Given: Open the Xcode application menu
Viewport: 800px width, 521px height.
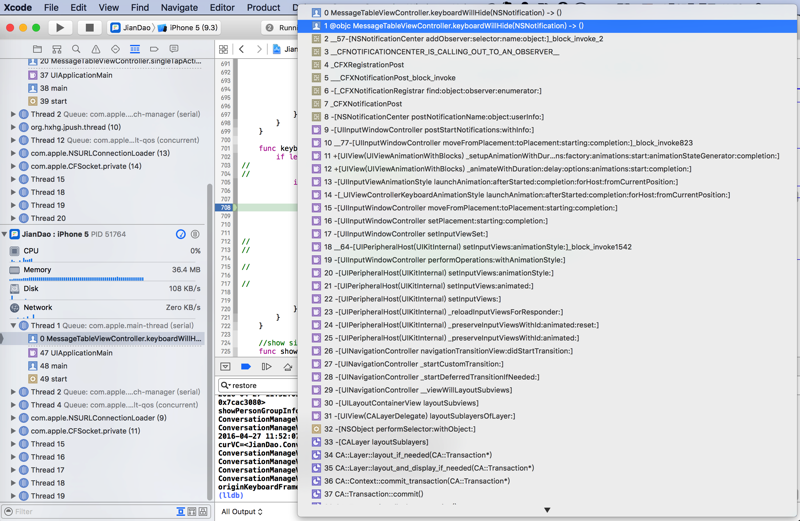Looking at the screenshot, I should coord(18,8).
